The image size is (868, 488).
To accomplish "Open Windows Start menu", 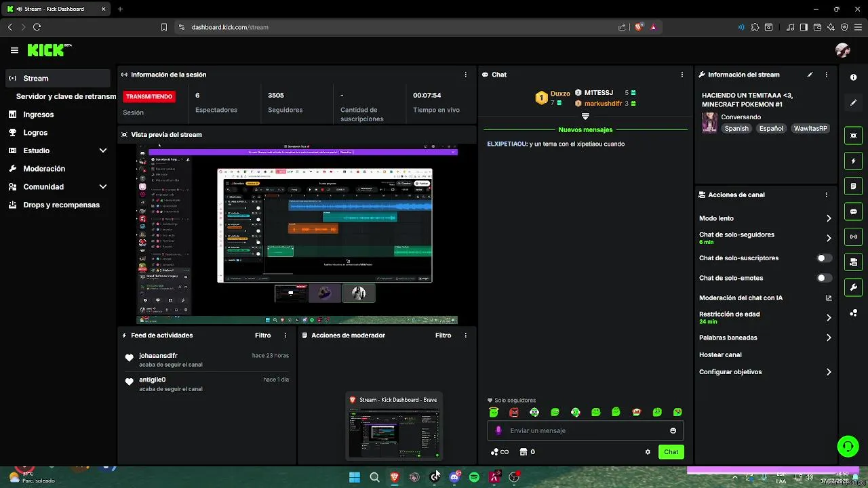I will (355, 477).
